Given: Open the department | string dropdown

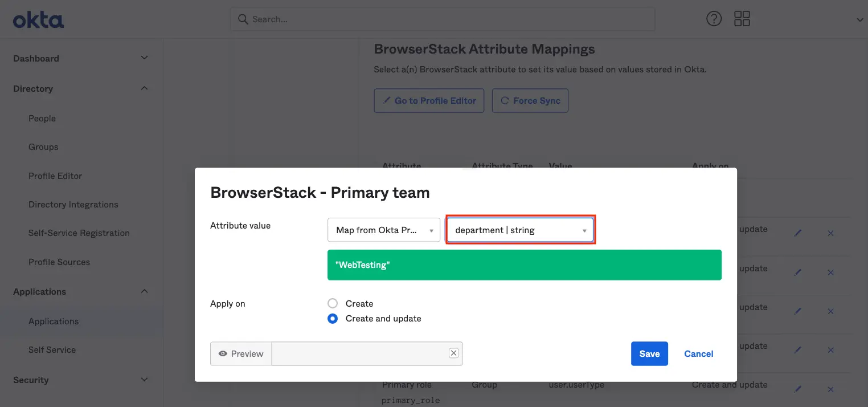Looking at the screenshot, I should pos(520,230).
